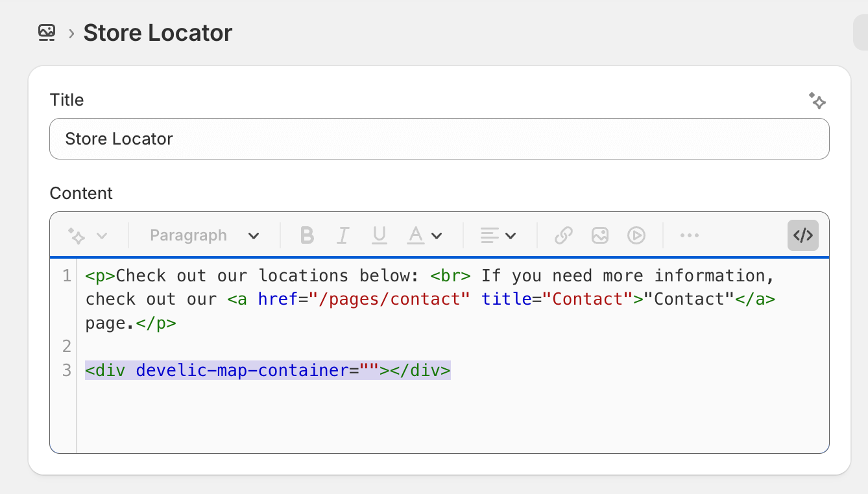Select the Store Locator breadcrumb heading
Screen dimensions: 868x494
157,32
